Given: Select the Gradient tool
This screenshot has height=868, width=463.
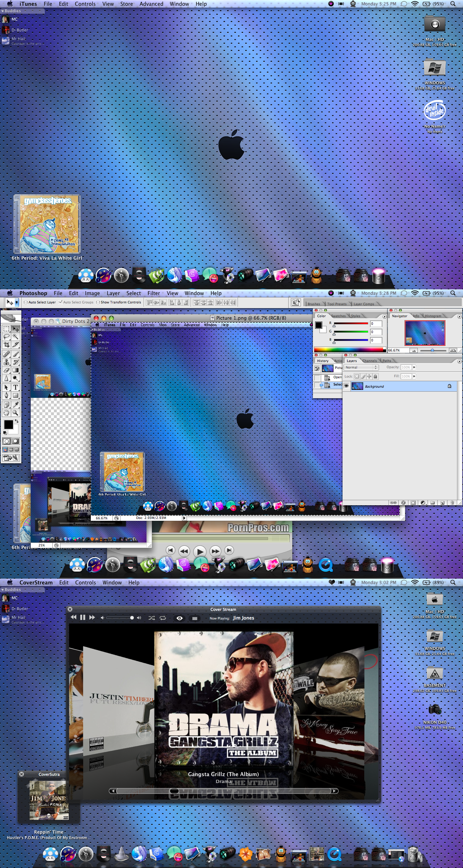Looking at the screenshot, I should click(16, 370).
